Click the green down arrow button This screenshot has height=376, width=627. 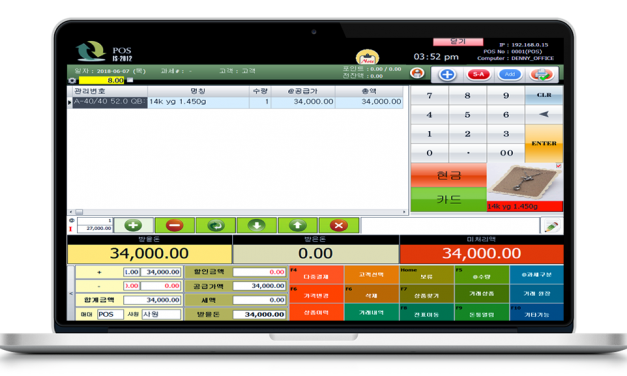click(257, 225)
